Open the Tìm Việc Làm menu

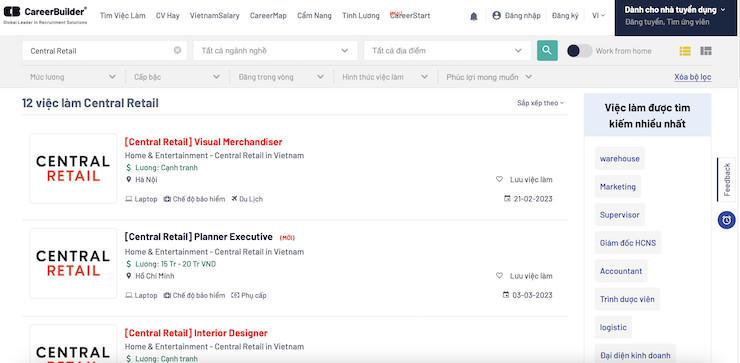tap(123, 16)
